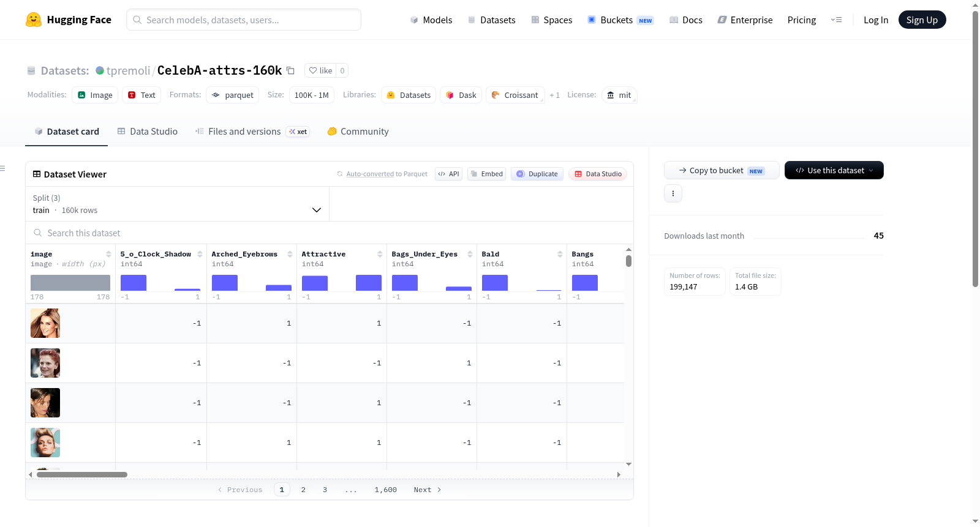
Task: Go to Next page of rows
Action: [x=428, y=490]
